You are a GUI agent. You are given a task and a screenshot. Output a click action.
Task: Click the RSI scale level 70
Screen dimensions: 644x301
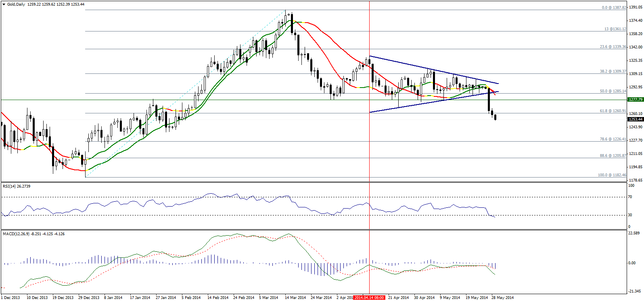click(x=631, y=197)
